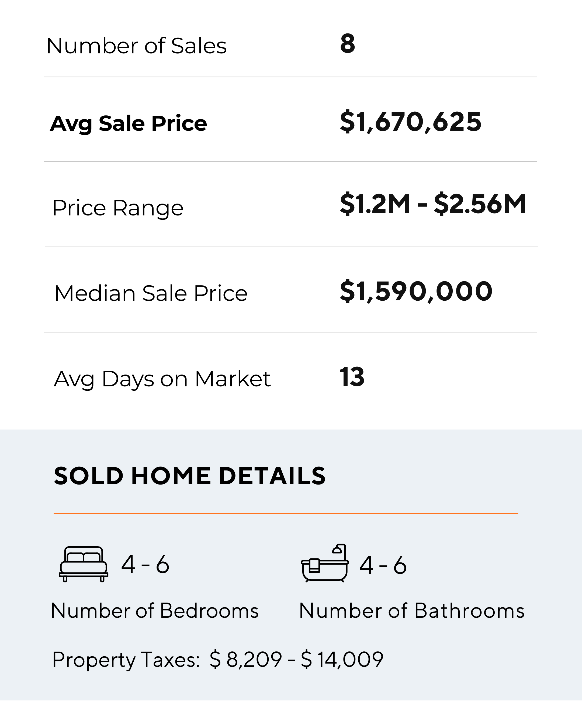Click the bed icon
Image resolution: width=582 pixels, height=728 pixels.
click(84, 564)
